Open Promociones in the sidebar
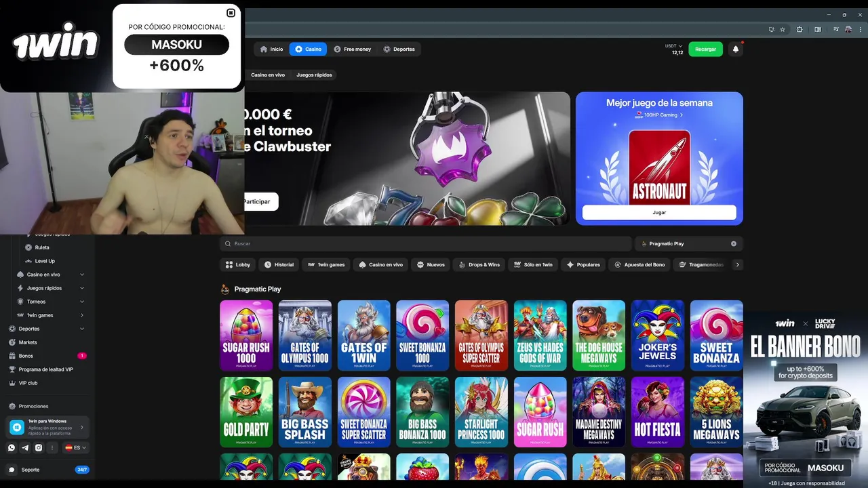The width and height of the screenshot is (868, 488). 33,406
